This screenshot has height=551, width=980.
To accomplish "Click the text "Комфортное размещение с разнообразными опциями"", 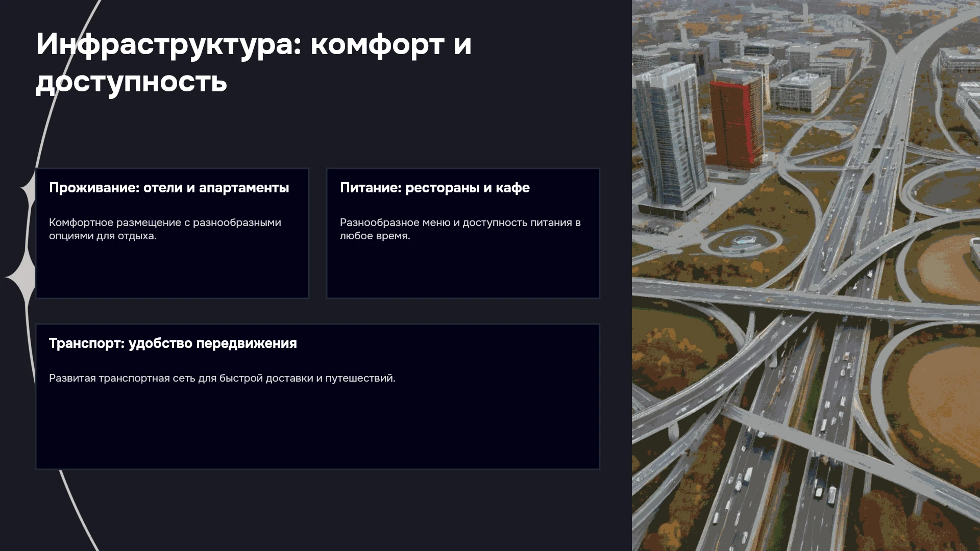I will (165, 229).
